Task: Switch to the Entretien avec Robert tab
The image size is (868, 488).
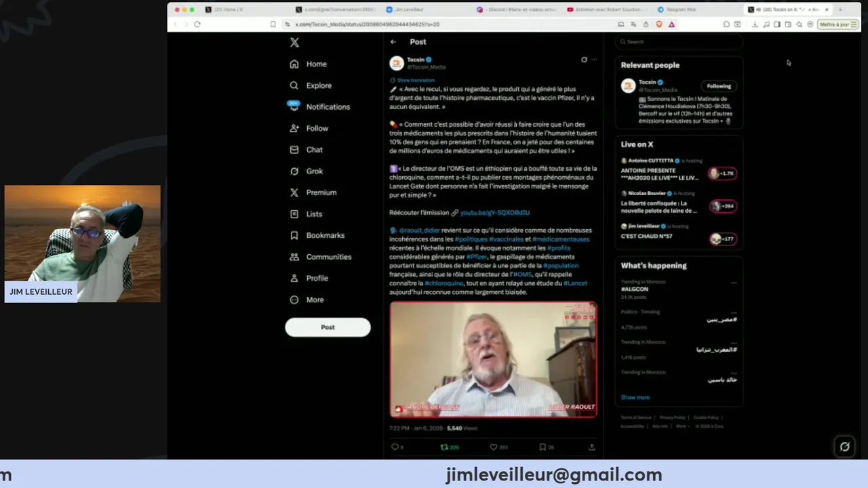Action: pos(606,9)
